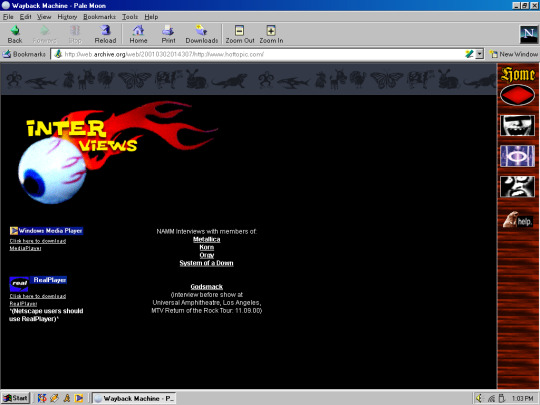Click the greyed Forward toolbar button
The image size is (540, 405).
[44, 34]
